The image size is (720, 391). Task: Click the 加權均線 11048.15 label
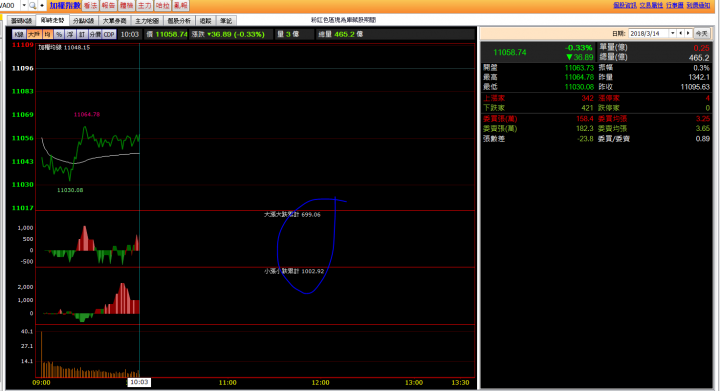tap(64, 48)
